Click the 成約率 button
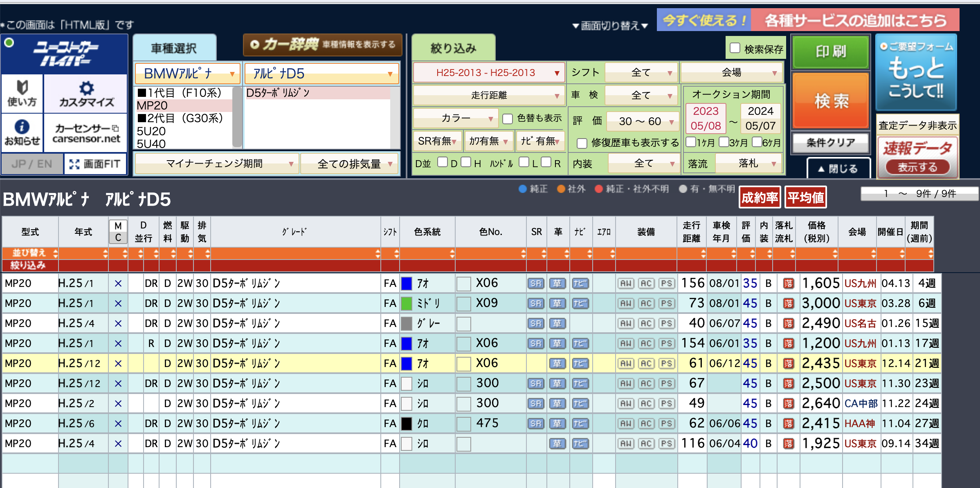980x488 pixels. [x=760, y=197]
